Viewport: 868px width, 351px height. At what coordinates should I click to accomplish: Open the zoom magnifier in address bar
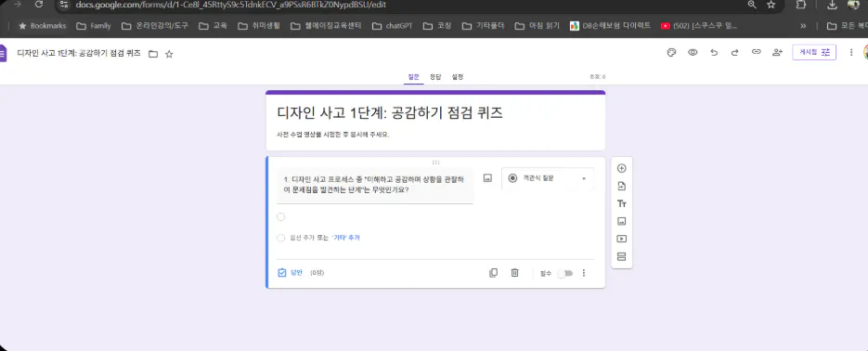pyautogui.click(x=752, y=5)
